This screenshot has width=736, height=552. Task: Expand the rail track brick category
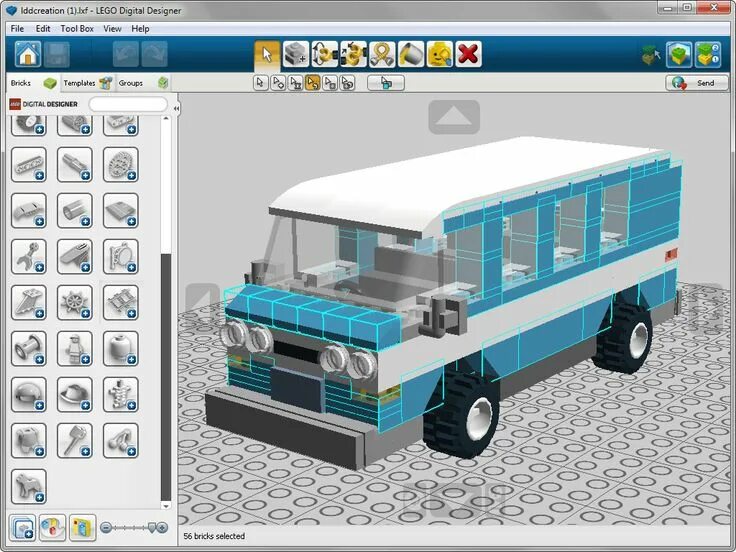pyautogui.click(x=121, y=303)
